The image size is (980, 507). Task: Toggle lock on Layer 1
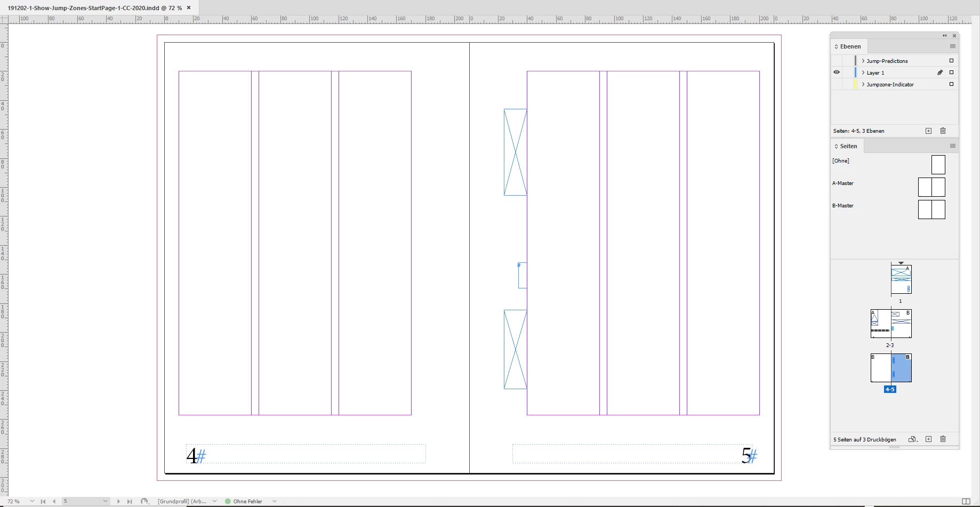[x=848, y=73]
